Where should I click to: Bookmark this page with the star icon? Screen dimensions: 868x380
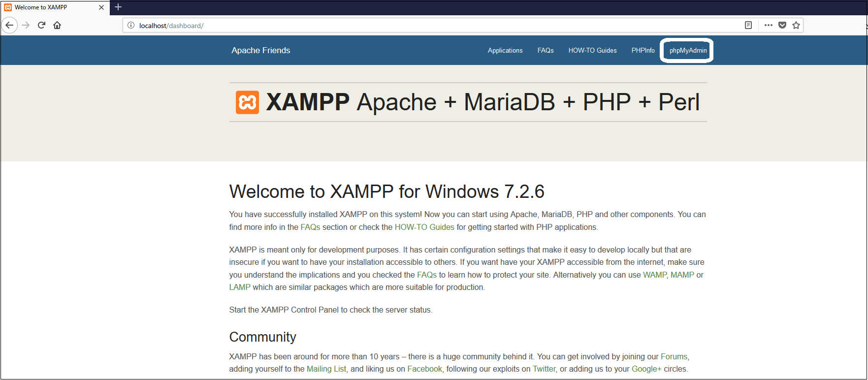point(796,25)
